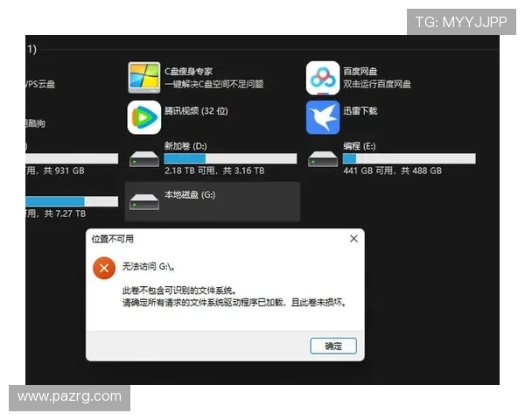Viewport: 525px width, 420px height.
Task: Close the 位置不可用 dialog
Action: click(x=353, y=239)
